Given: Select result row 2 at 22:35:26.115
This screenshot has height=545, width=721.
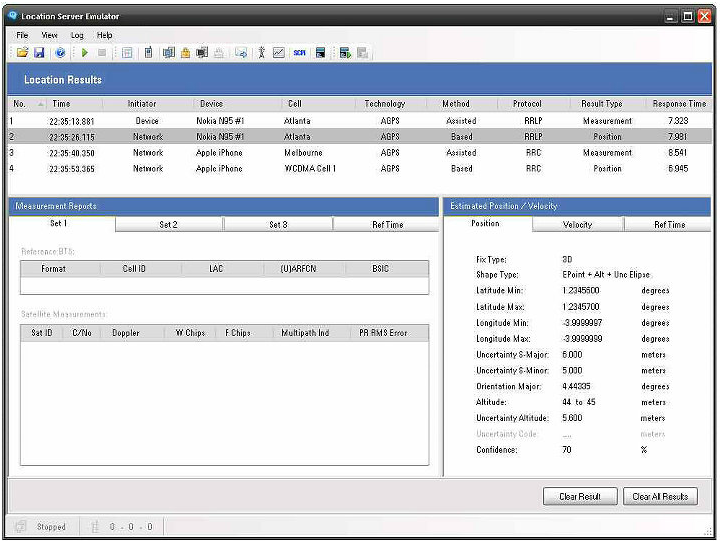Looking at the screenshot, I should (360, 137).
